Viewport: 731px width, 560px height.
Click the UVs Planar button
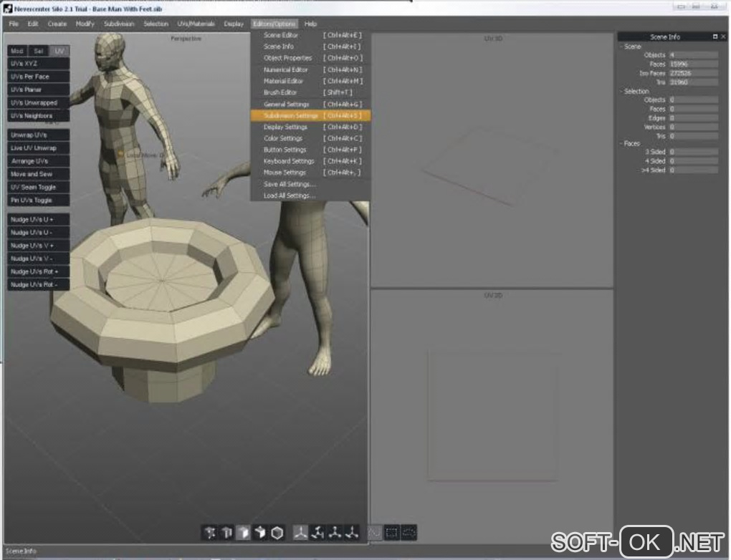point(38,90)
